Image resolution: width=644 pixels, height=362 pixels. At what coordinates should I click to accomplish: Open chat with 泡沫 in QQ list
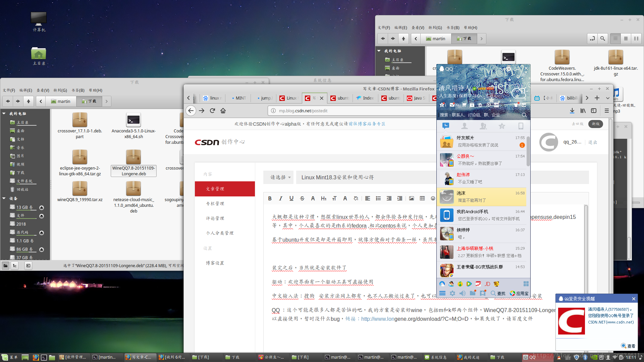click(482, 197)
